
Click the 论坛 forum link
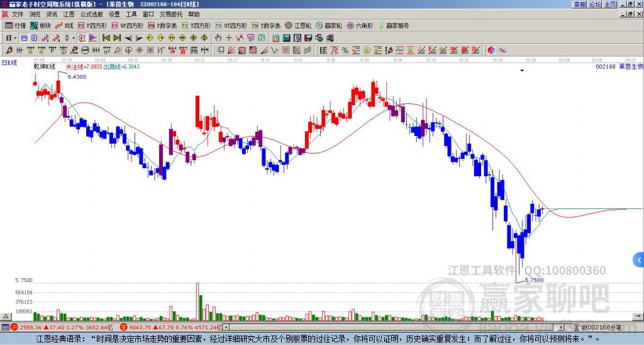595,4
